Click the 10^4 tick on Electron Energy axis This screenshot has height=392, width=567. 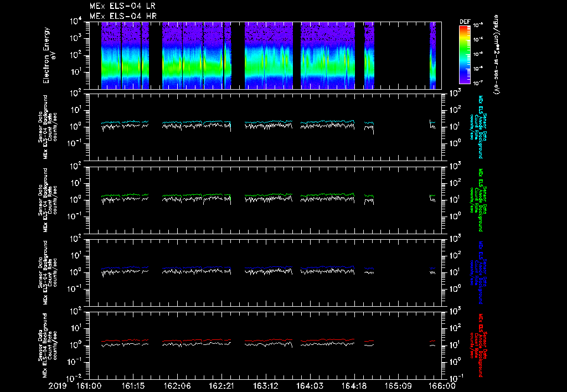tap(74, 21)
